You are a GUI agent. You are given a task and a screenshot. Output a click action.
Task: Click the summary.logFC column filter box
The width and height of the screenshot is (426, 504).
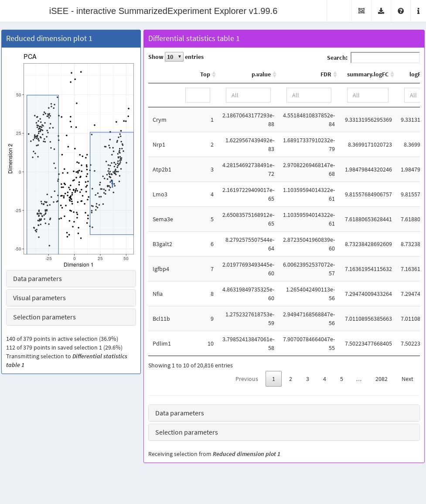point(368,95)
